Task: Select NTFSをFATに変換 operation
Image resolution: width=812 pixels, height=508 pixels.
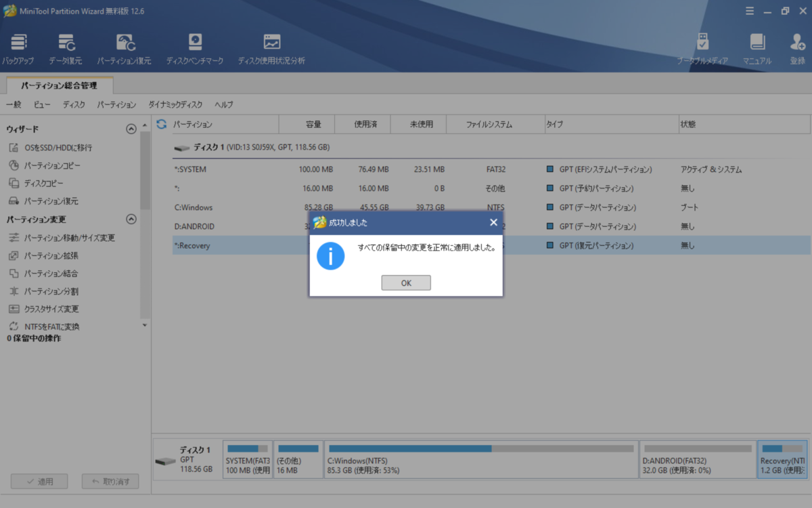Action: coord(44,326)
